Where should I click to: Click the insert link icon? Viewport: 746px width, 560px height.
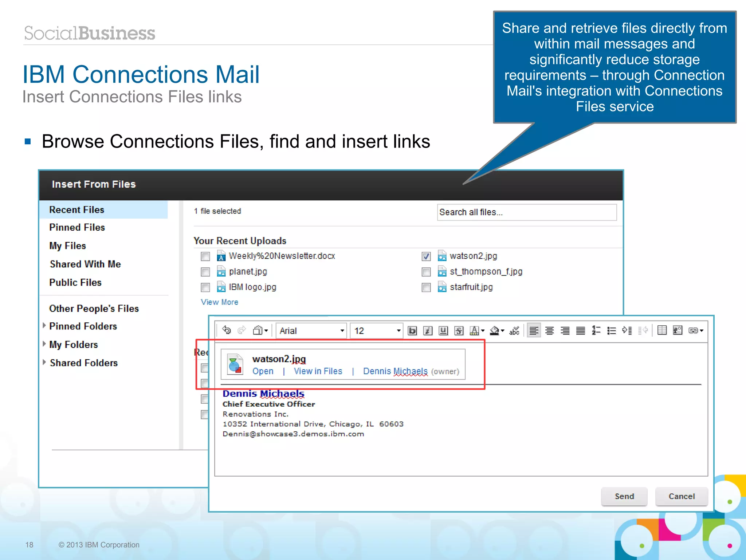click(x=693, y=330)
